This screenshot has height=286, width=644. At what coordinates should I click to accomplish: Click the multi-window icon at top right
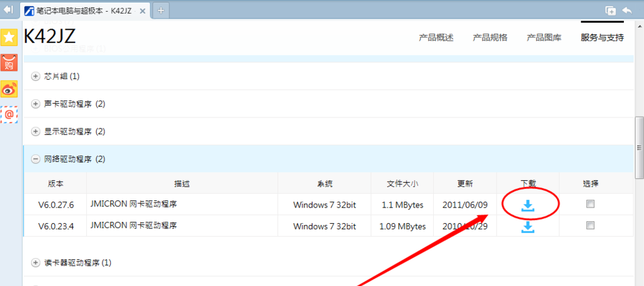[610, 10]
